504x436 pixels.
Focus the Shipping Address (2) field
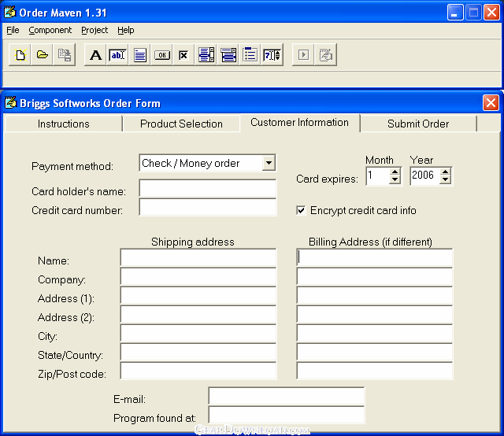[x=198, y=314]
